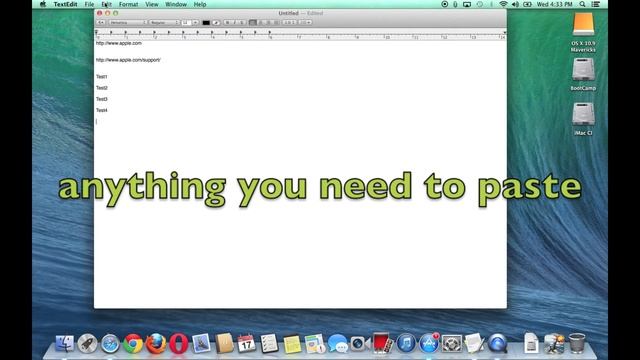
Task: Open the black text color swatch
Action: click(206, 22)
